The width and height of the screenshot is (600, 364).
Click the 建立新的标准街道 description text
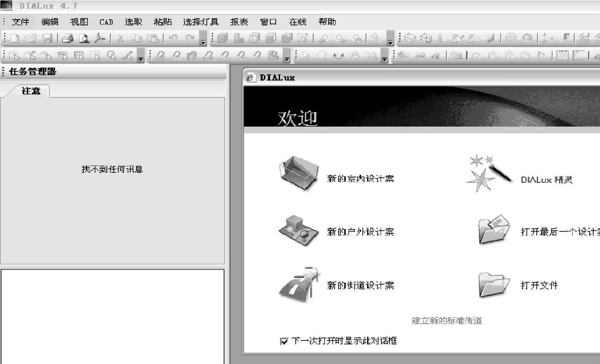click(447, 321)
